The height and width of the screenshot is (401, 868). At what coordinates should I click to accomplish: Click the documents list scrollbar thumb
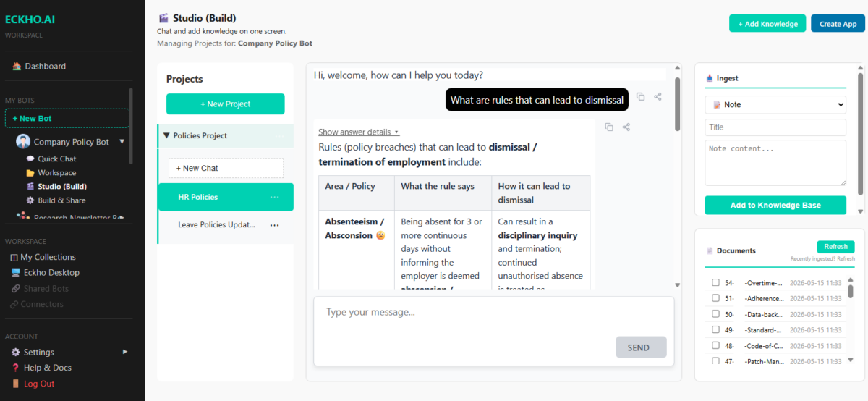(x=851, y=291)
